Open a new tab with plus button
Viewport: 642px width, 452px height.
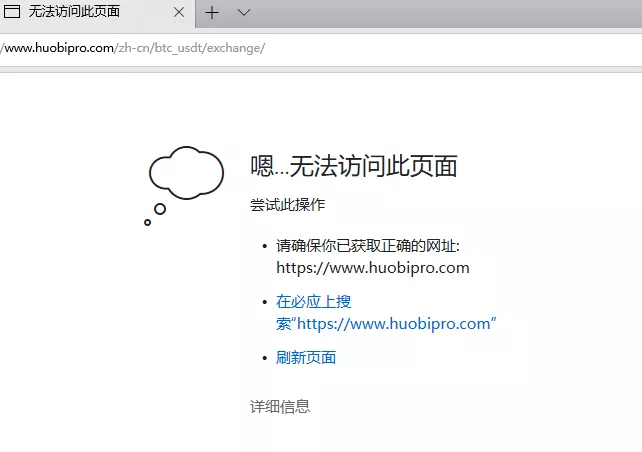[212, 13]
